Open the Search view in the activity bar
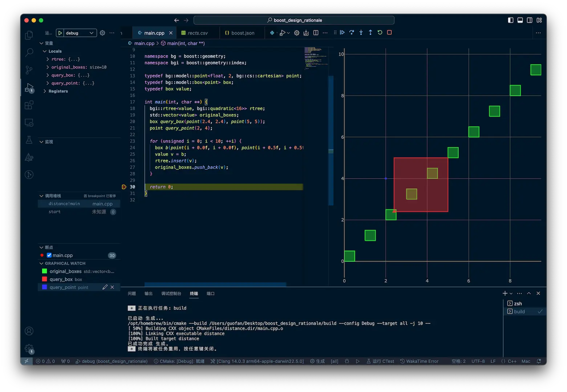567x392 pixels. [29, 52]
